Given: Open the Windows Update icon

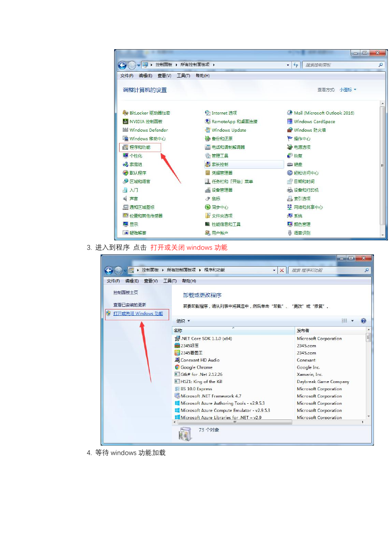Looking at the screenshot, I should [x=208, y=130].
